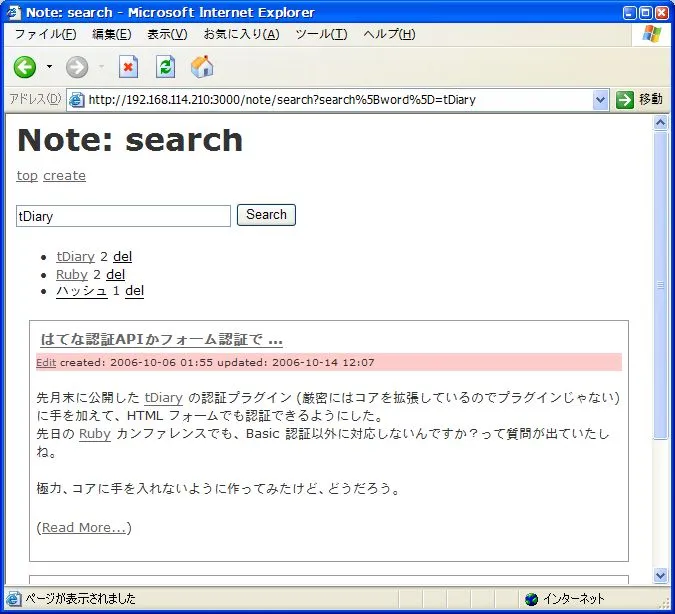This screenshot has width=675, height=614.
Task: Open the 編集(E) menu
Action: tap(111, 34)
